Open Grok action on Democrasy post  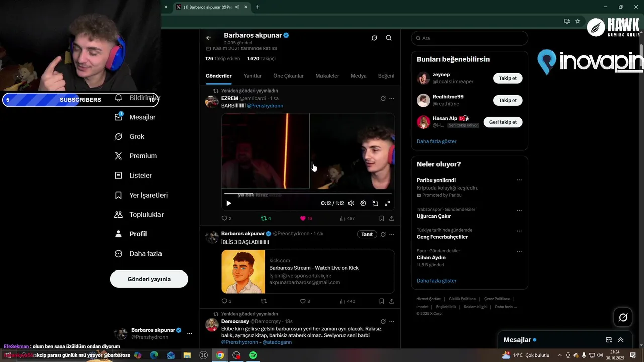click(x=383, y=321)
